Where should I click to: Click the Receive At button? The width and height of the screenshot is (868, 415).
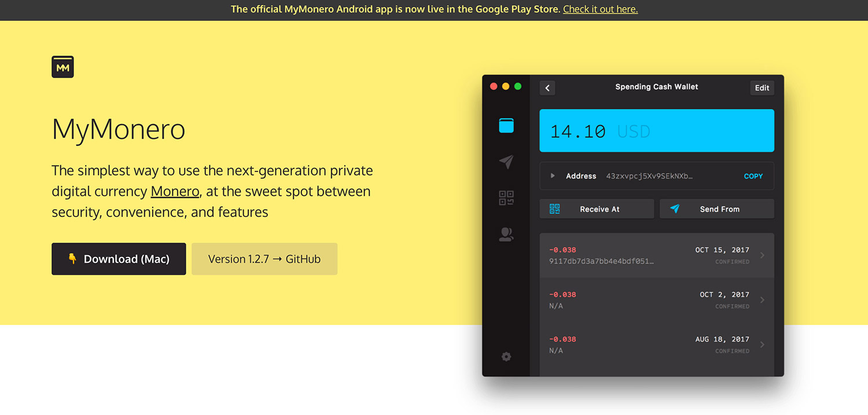click(597, 209)
